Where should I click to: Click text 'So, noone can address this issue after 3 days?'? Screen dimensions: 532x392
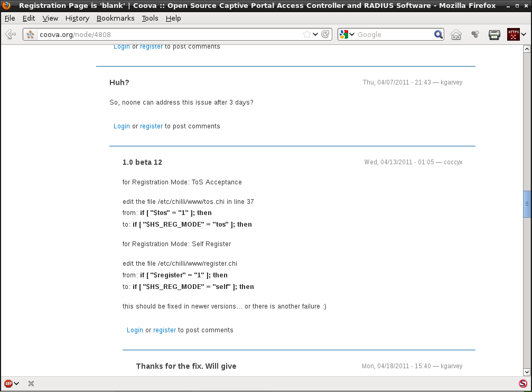pos(181,102)
